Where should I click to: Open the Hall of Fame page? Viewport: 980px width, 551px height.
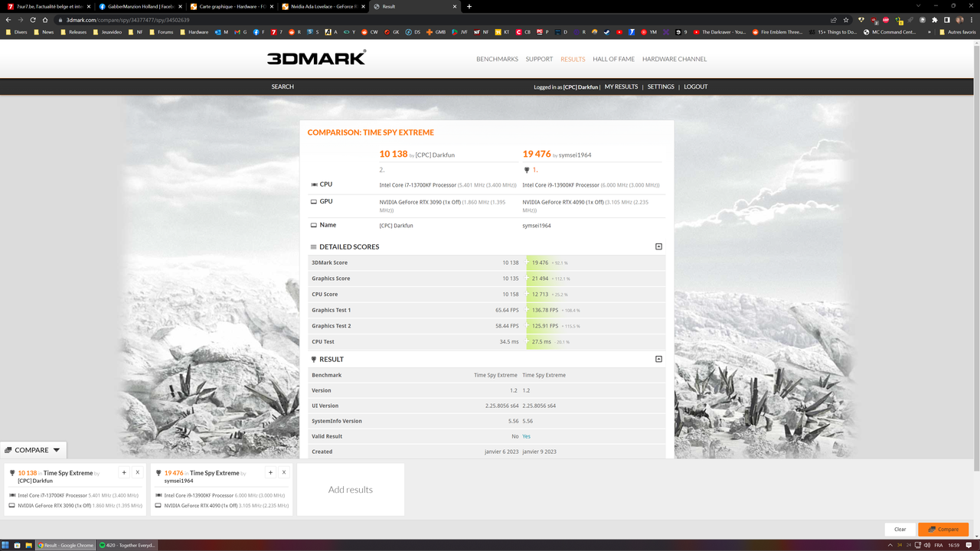tap(613, 59)
